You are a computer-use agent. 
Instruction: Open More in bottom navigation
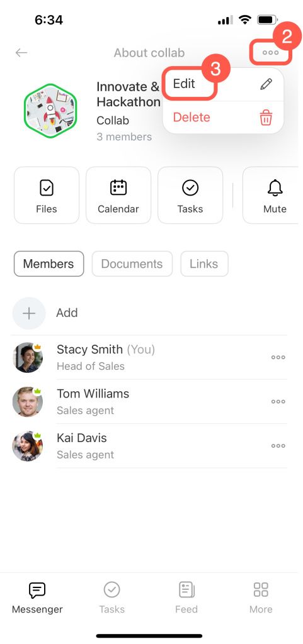261,597
